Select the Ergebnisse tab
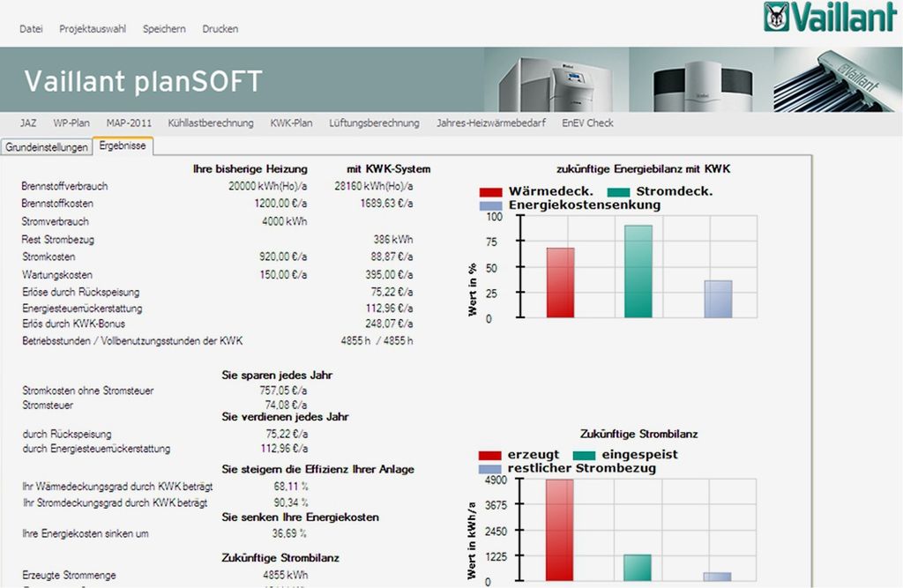Image resolution: width=903 pixels, height=588 pixels. click(123, 145)
